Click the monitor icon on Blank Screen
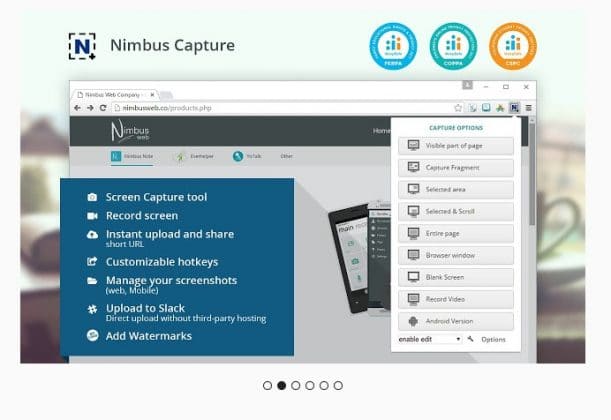The image size is (611, 420). coord(413,277)
